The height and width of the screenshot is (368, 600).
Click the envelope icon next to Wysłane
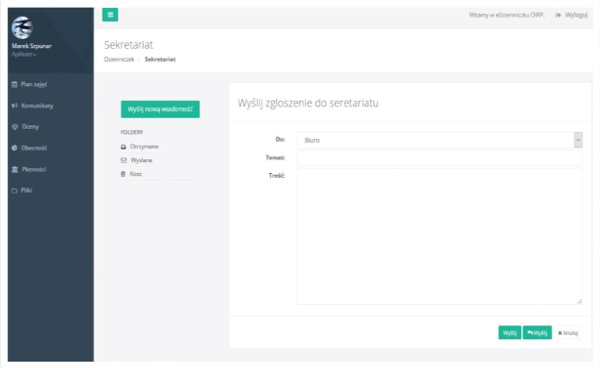pyautogui.click(x=124, y=160)
